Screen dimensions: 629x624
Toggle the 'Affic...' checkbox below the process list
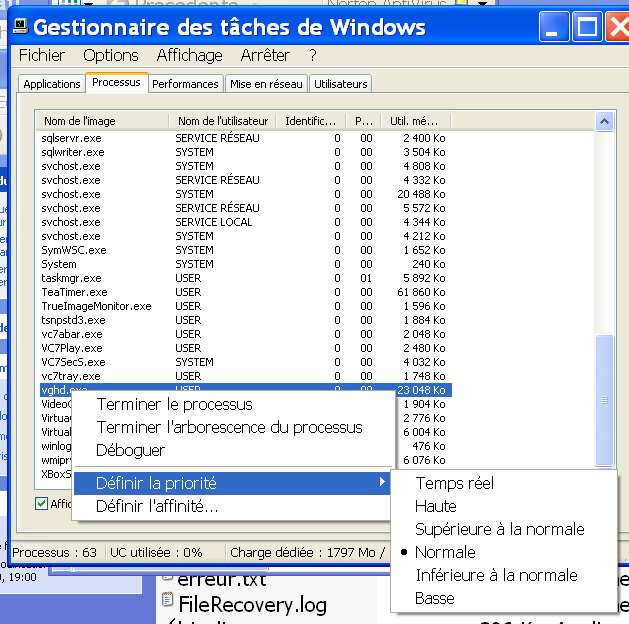(41, 503)
